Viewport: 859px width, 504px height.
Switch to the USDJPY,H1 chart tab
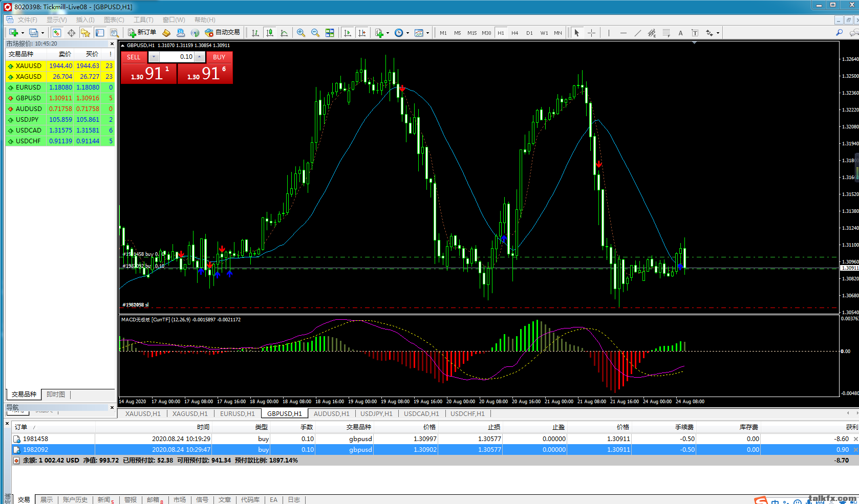point(376,413)
